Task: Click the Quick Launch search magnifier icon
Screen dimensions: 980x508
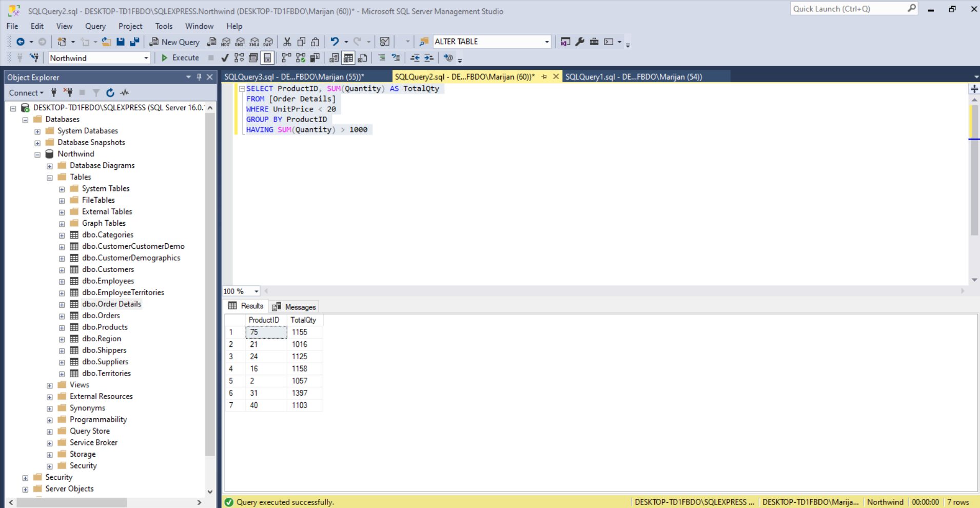Action: point(912,8)
